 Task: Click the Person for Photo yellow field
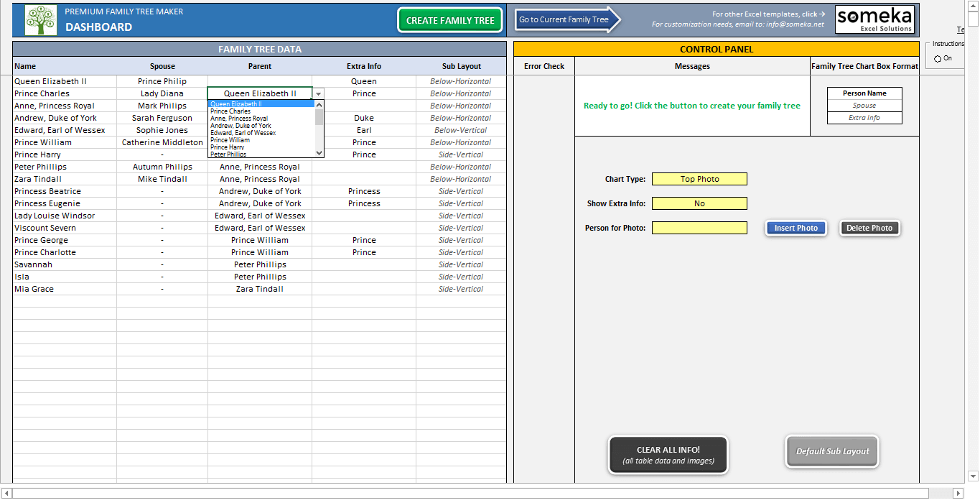[x=699, y=228]
